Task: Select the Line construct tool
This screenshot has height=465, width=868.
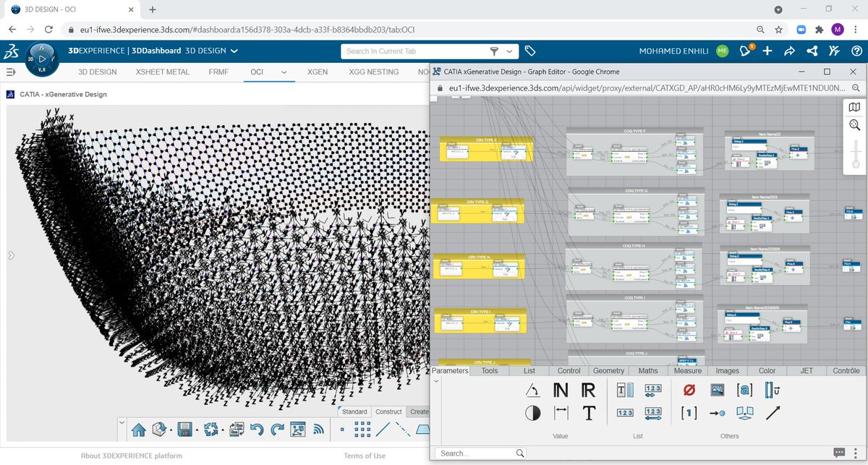Action: [383, 430]
